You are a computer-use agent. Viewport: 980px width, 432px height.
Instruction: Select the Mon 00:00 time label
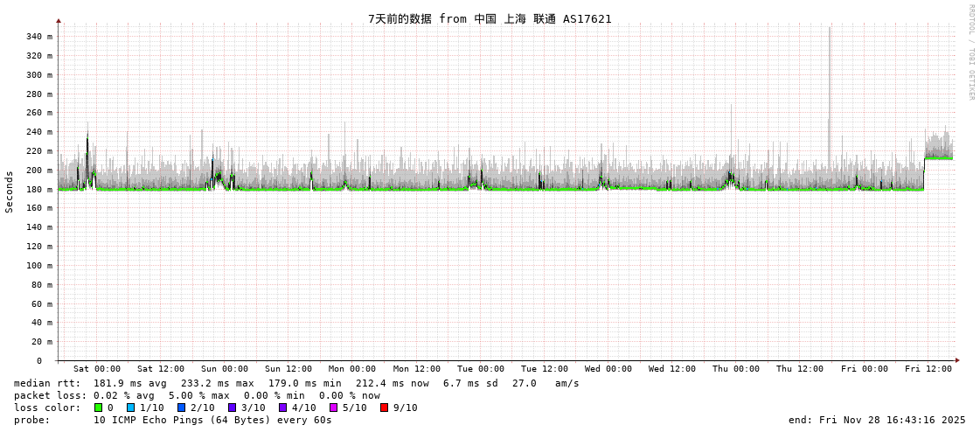click(352, 369)
